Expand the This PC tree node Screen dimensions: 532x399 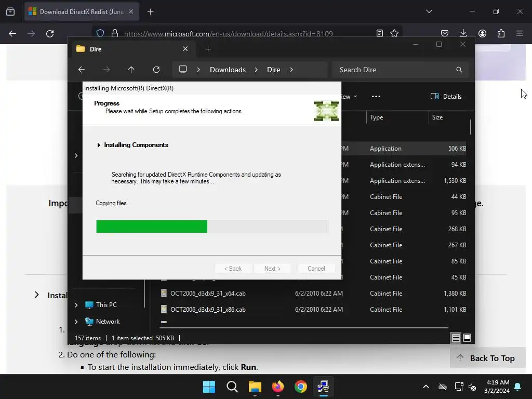point(76,305)
